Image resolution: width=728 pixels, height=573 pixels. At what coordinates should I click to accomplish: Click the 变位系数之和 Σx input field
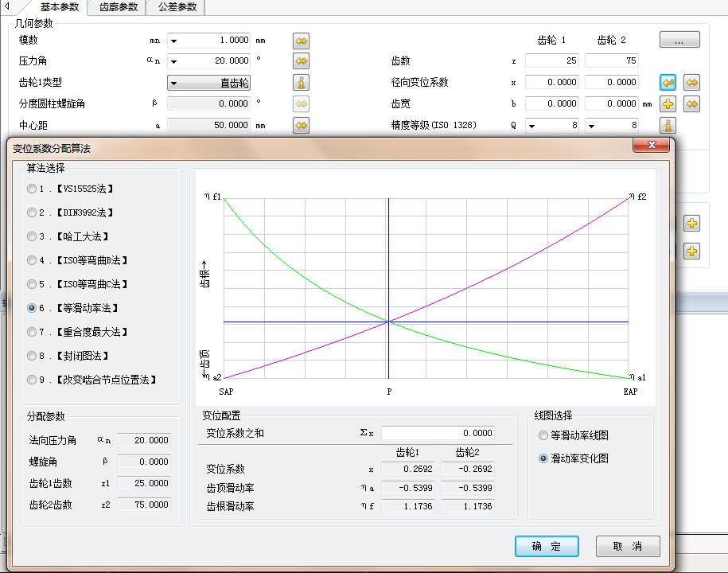tap(438, 433)
